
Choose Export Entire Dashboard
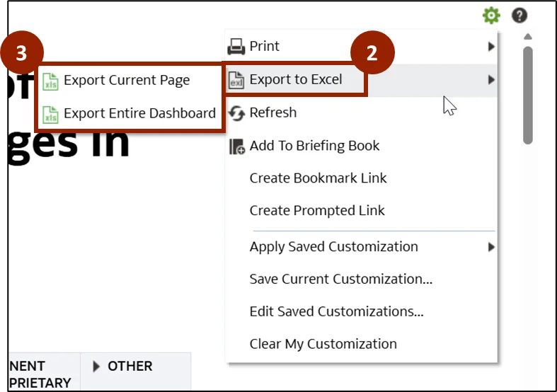pos(139,113)
